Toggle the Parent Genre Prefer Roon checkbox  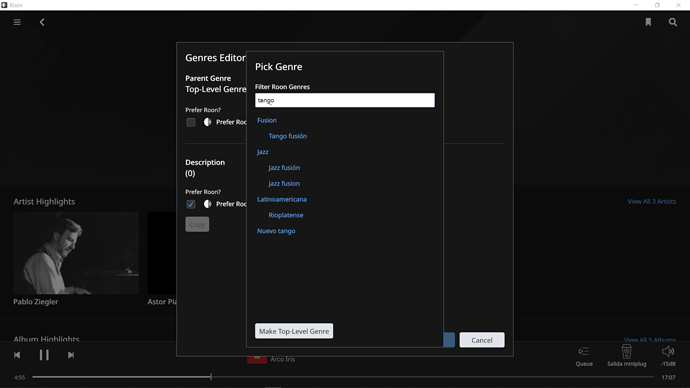coord(191,122)
